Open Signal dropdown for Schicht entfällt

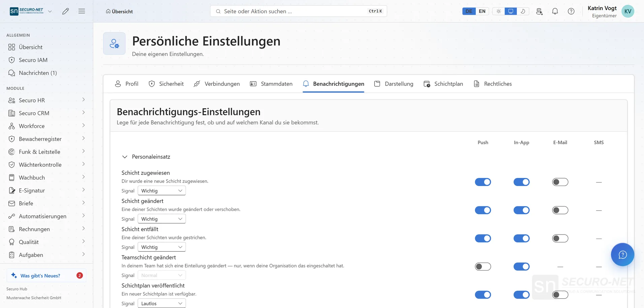162,247
